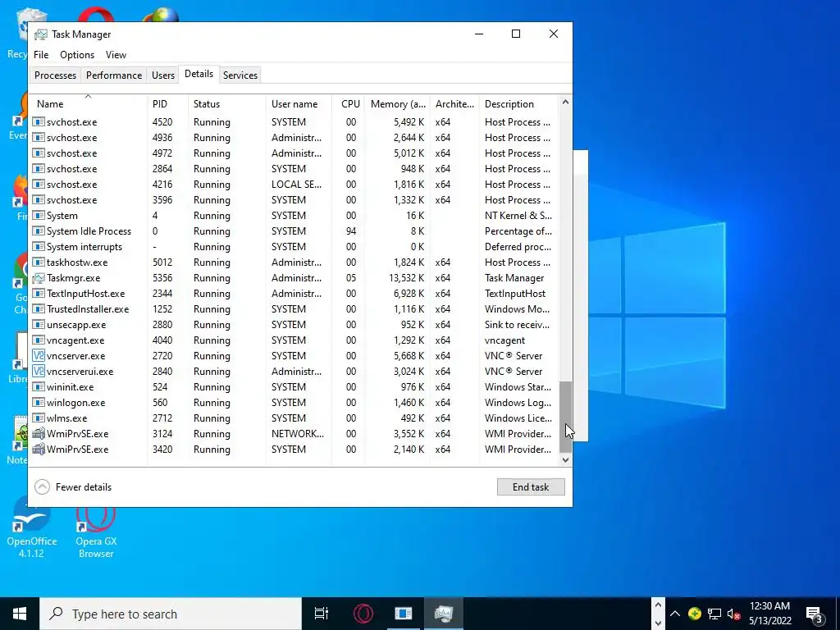Click scrollbar up arrow in process list
This screenshot has height=630, width=840.
(x=565, y=102)
